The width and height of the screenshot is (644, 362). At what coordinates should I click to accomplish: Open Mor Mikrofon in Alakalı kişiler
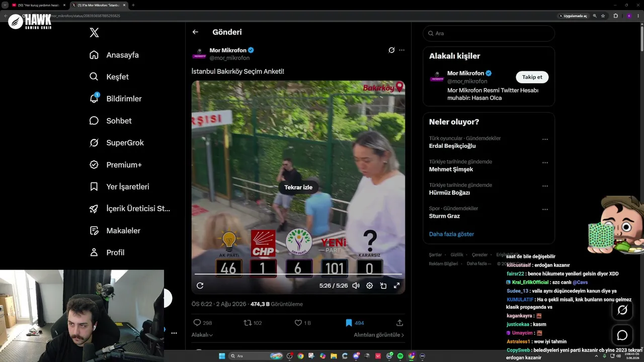(x=465, y=73)
